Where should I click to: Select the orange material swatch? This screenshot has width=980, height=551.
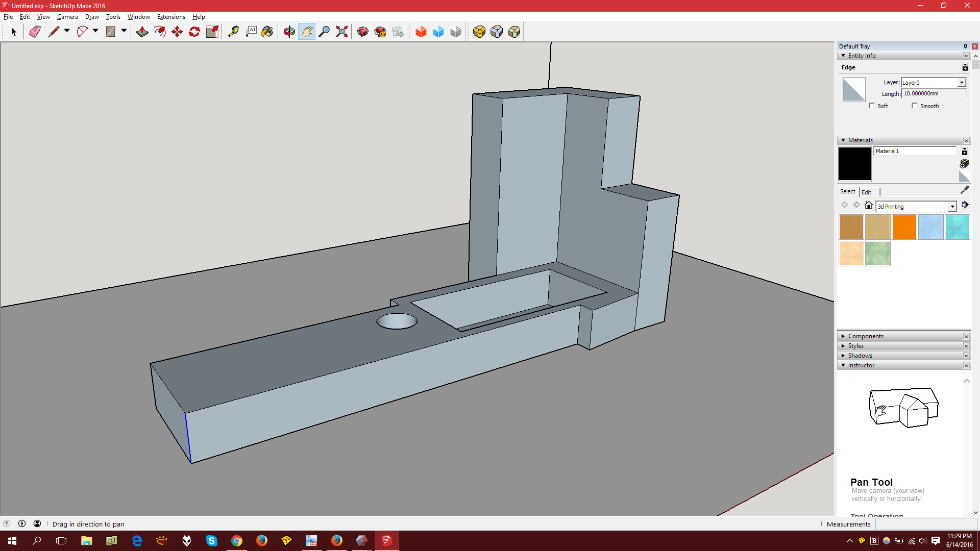click(904, 227)
